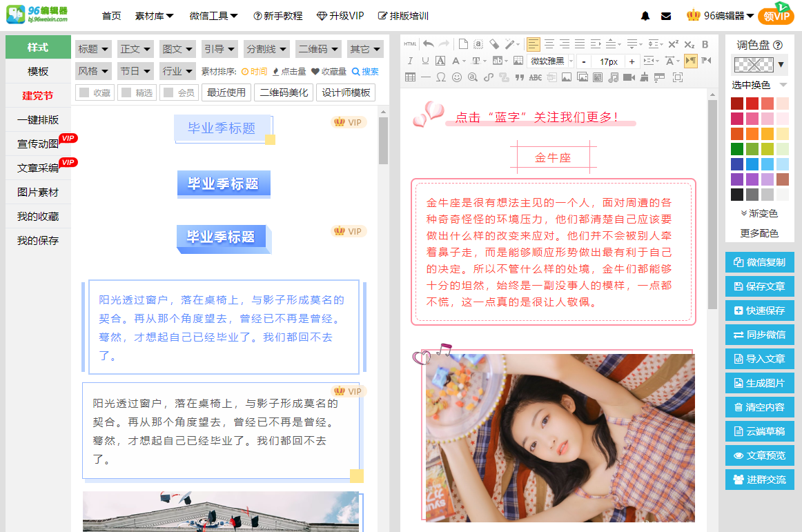Apply bold formatting with the B icon
The width and height of the screenshot is (802, 532).
click(x=705, y=44)
